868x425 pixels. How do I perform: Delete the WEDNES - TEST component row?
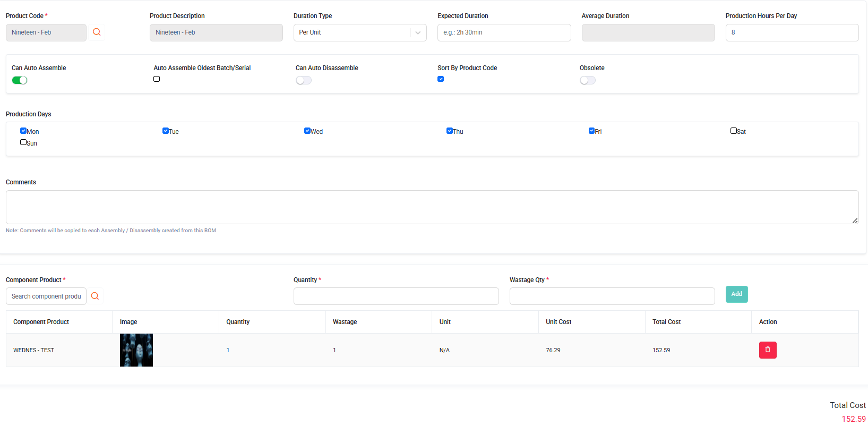click(768, 350)
